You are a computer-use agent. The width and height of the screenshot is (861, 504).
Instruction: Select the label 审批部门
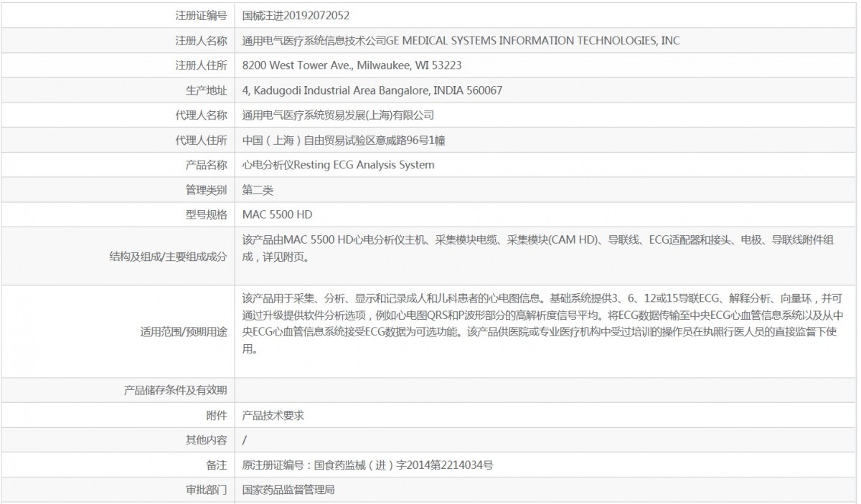(207, 490)
